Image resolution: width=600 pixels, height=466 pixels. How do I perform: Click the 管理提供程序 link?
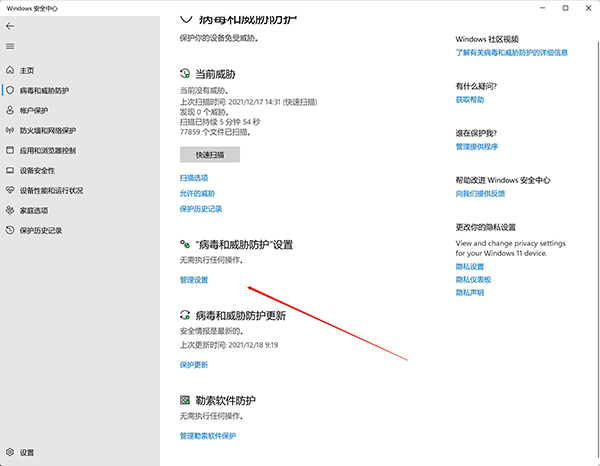click(x=476, y=147)
